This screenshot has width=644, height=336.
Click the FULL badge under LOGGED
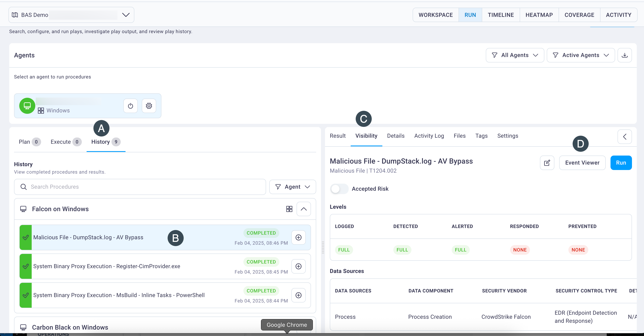344,250
